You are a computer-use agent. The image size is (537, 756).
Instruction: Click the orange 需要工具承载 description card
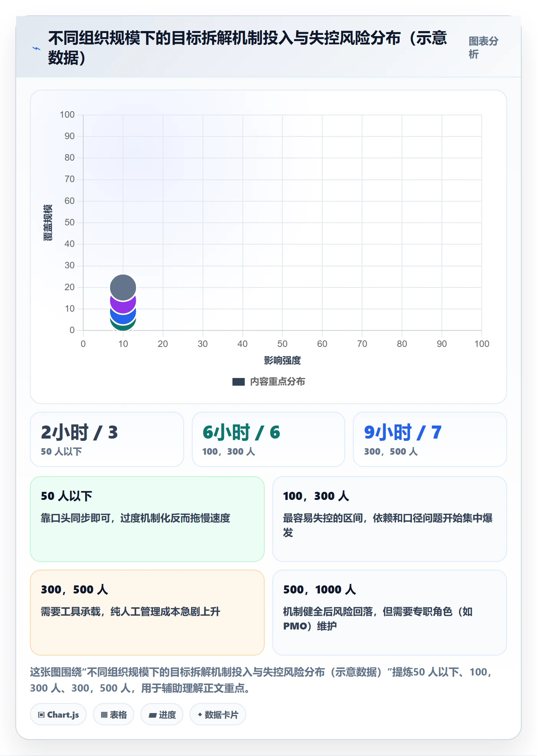click(147, 613)
